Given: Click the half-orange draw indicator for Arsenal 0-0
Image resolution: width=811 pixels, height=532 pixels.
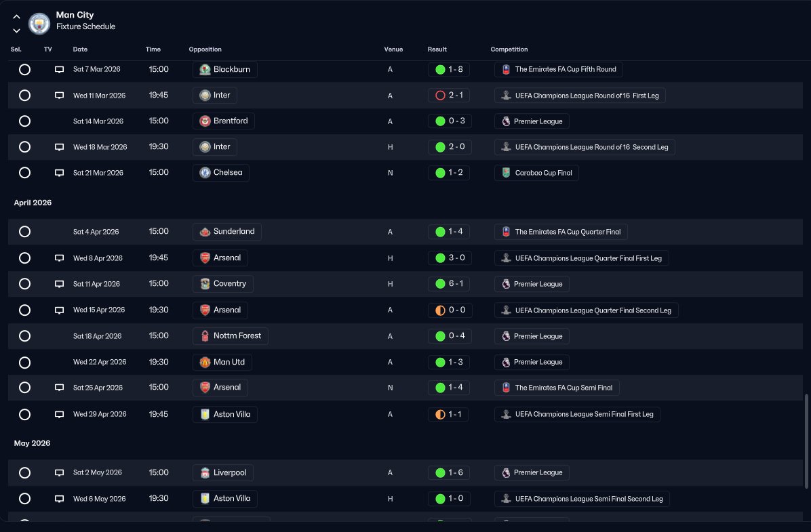Looking at the screenshot, I should click(x=440, y=310).
